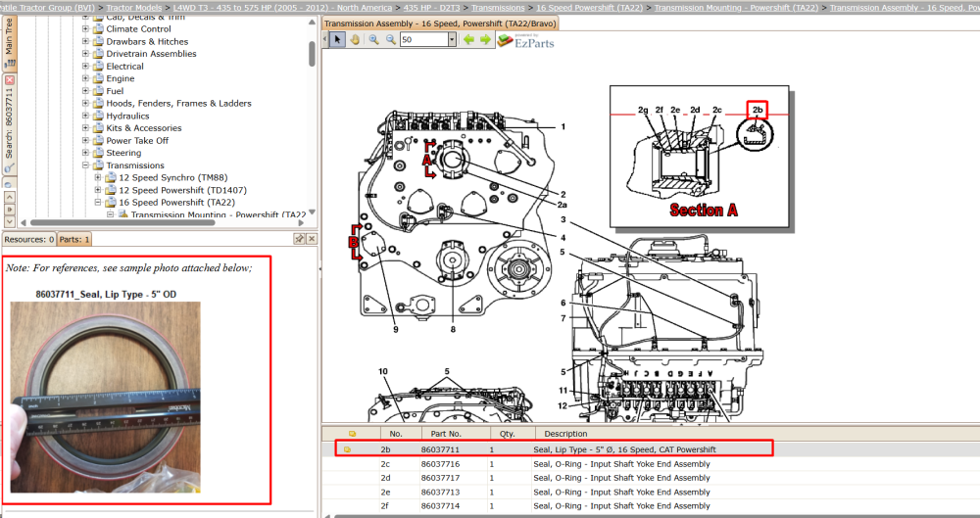
Task: Select parts row 2c, part 86037716
Action: [x=651, y=464]
